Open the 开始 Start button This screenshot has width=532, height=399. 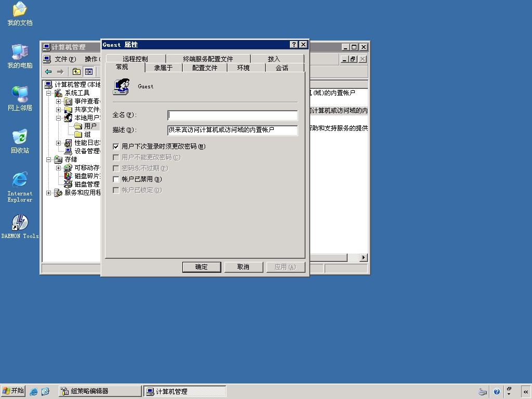[13, 391]
